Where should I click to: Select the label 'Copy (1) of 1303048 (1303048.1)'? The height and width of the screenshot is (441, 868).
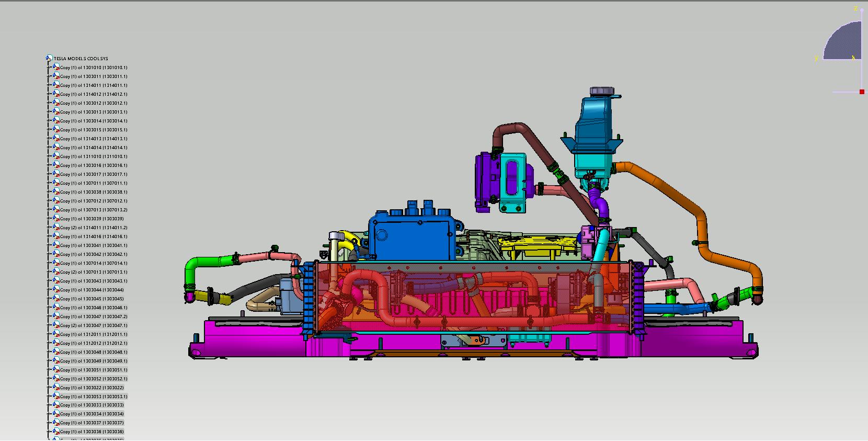pyautogui.click(x=94, y=352)
